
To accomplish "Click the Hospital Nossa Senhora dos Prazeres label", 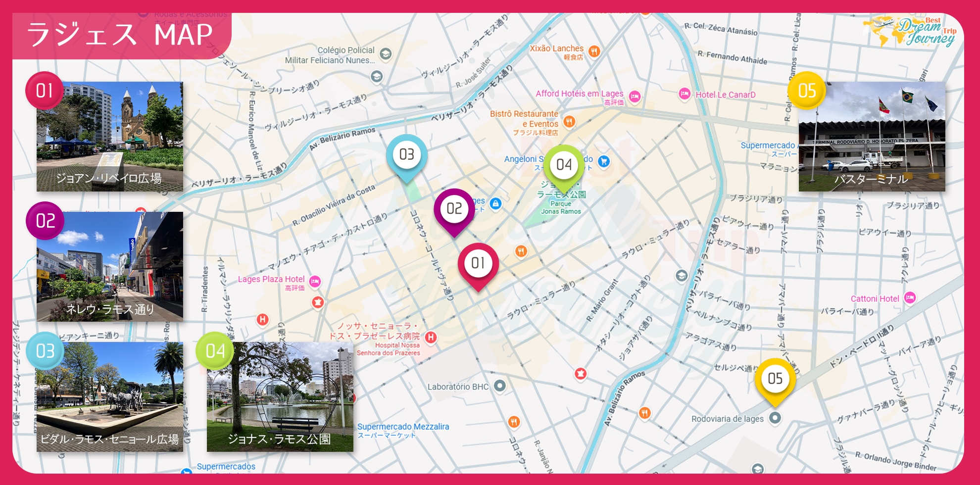I will pyautogui.click(x=389, y=349).
